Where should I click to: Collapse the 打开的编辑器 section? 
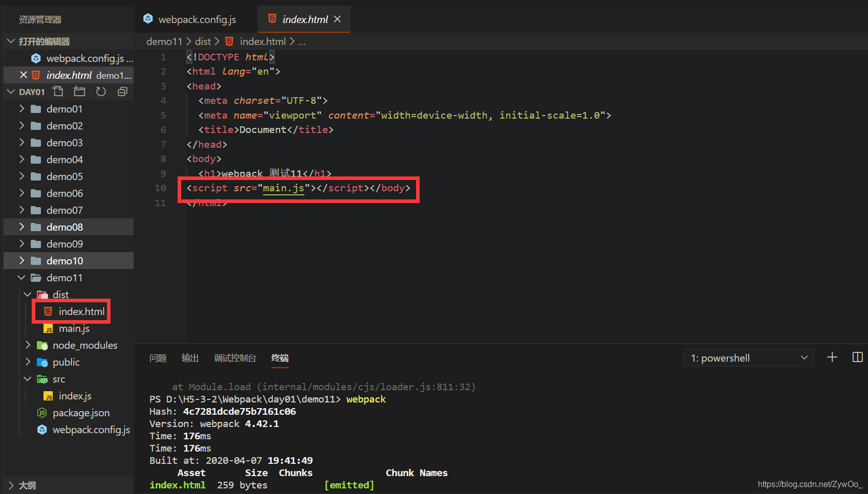point(11,41)
